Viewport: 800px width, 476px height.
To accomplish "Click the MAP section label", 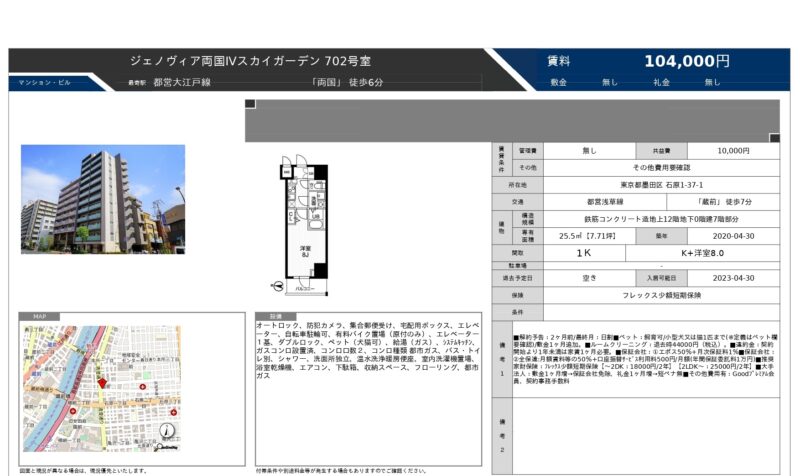I will tap(40, 317).
